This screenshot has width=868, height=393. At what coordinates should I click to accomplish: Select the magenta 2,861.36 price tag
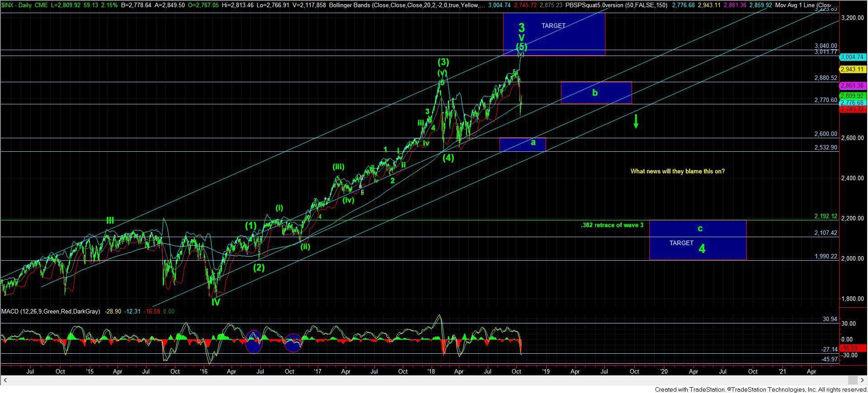click(x=852, y=85)
